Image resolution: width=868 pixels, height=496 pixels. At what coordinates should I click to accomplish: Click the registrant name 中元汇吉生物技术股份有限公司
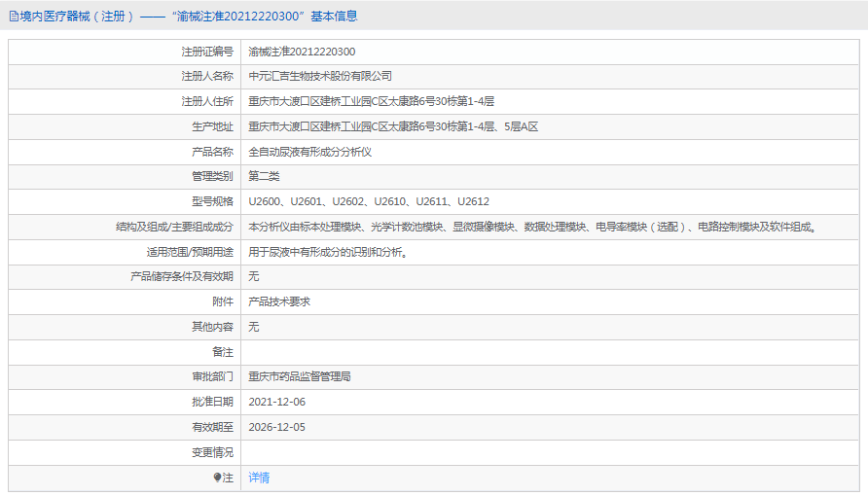(x=320, y=76)
